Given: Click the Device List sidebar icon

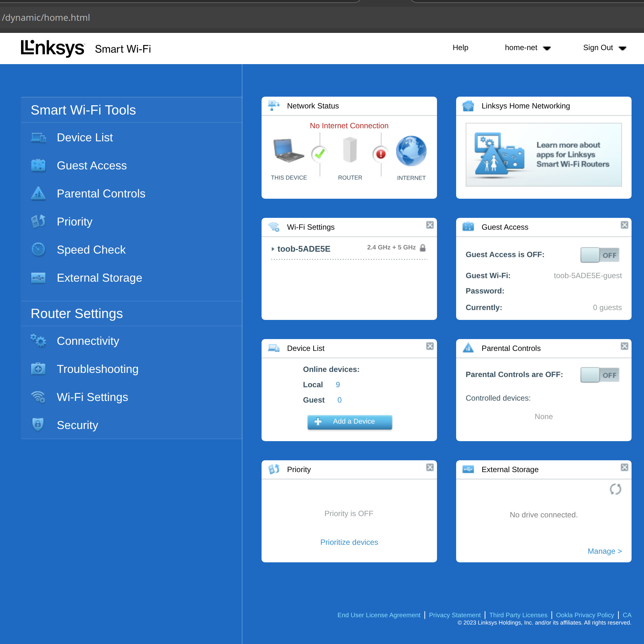Looking at the screenshot, I should point(38,137).
